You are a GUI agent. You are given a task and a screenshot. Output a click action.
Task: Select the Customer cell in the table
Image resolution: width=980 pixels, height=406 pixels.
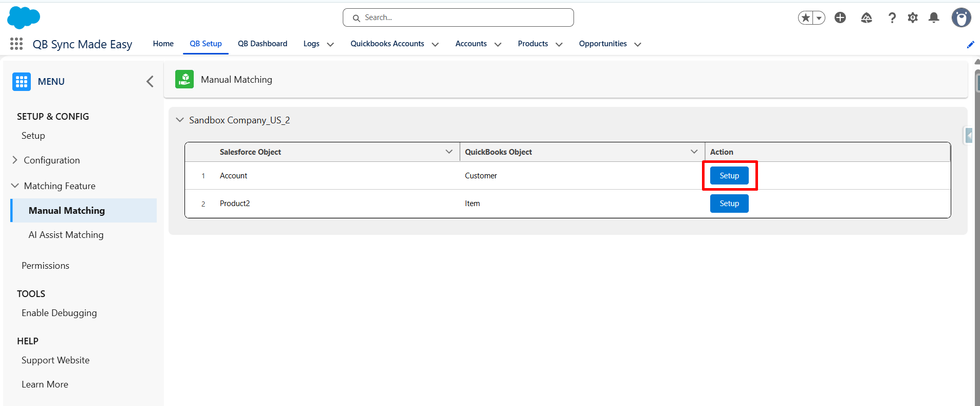(x=481, y=176)
